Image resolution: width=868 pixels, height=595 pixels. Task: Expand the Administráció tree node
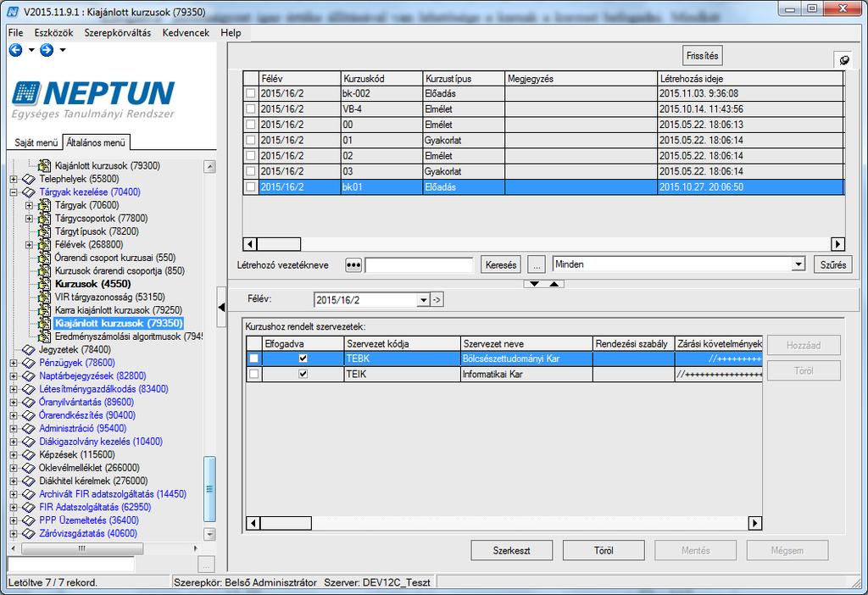(14, 428)
